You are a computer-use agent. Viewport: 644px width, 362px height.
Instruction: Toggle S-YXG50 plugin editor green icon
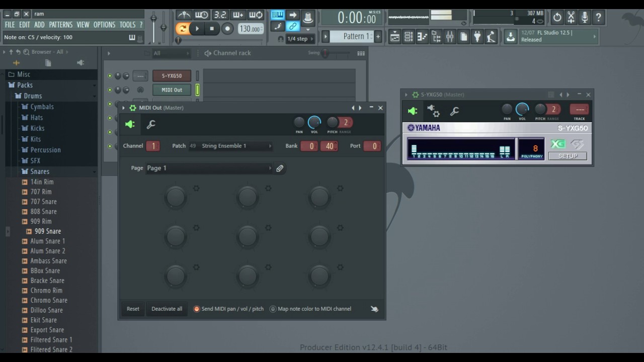413,111
